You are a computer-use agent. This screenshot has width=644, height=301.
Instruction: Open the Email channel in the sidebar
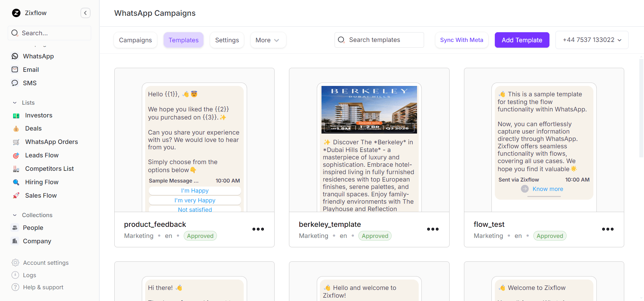click(31, 69)
